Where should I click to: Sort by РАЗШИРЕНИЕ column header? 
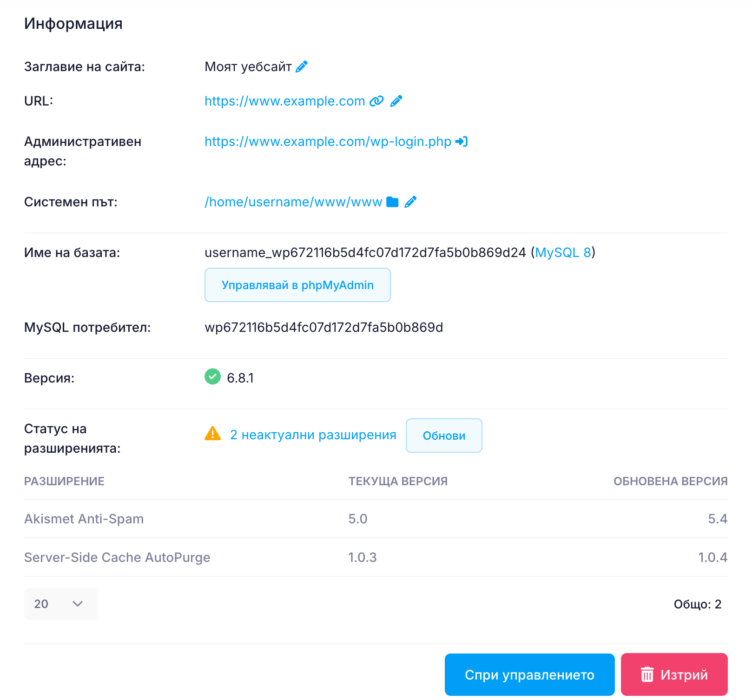point(64,481)
